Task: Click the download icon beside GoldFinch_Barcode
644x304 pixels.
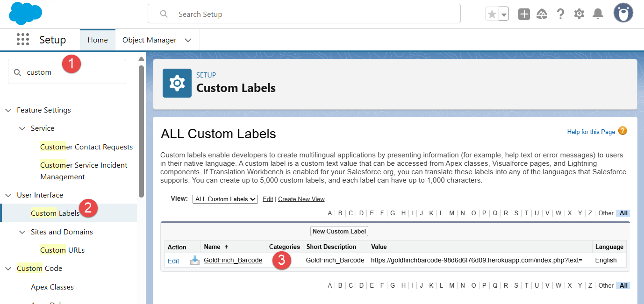Action: click(x=194, y=261)
